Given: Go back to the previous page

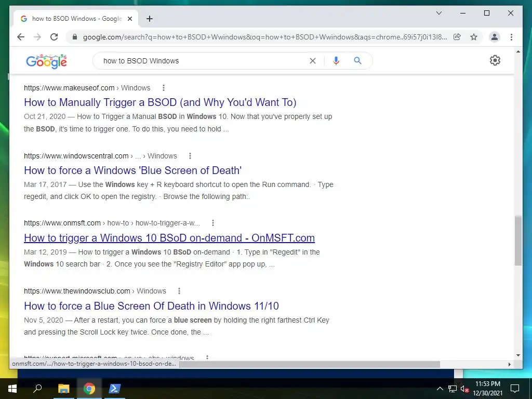Looking at the screenshot, I should point(21,37).
